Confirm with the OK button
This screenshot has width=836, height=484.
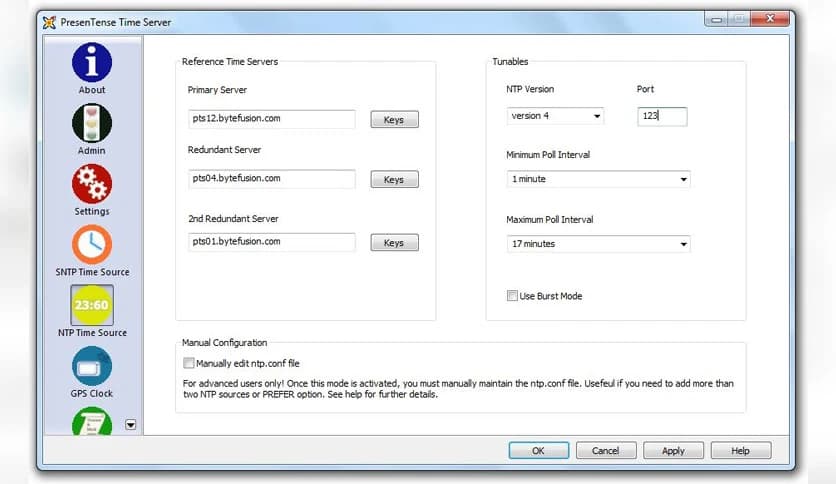(x=538, y=450)
